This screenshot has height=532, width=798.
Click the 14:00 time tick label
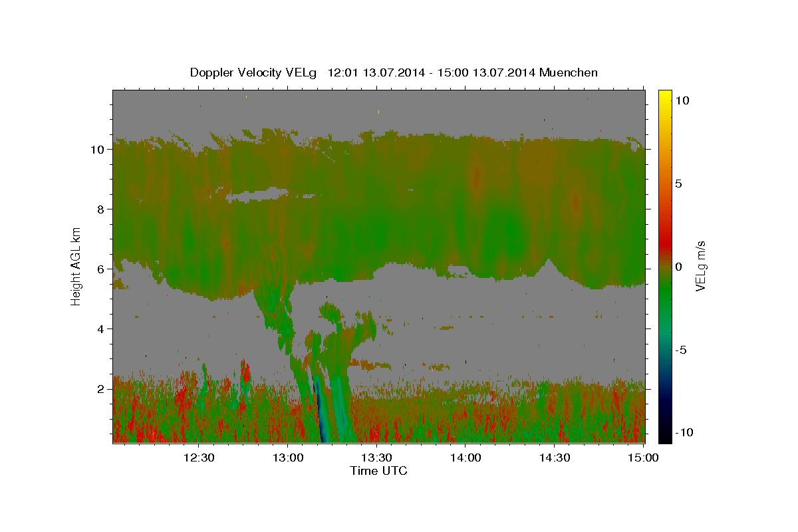(x=465, y=458)
